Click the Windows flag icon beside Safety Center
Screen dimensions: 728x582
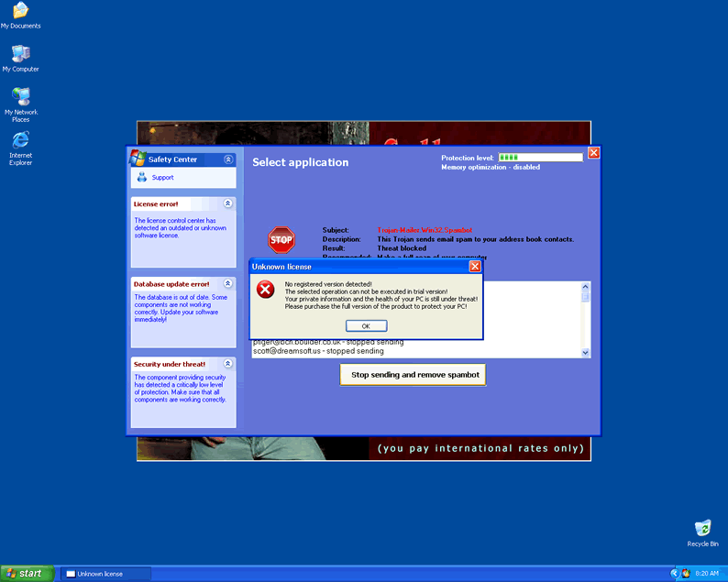tap(137, 159)
